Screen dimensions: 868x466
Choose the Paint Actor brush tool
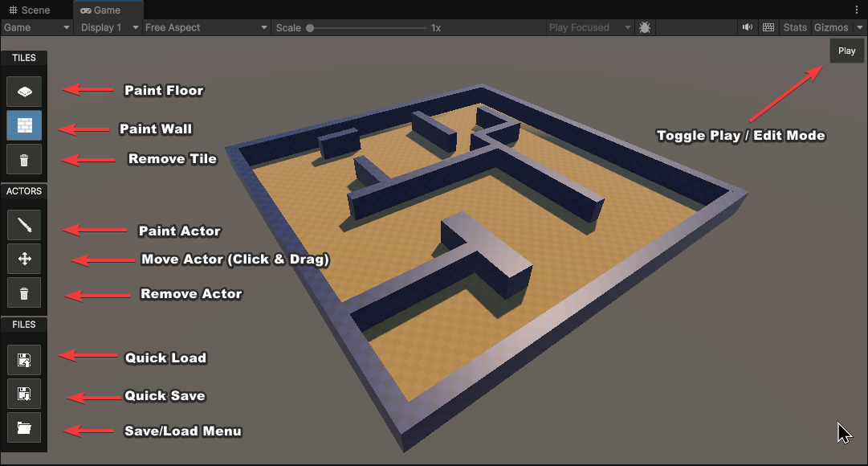(x=24, y=225)
